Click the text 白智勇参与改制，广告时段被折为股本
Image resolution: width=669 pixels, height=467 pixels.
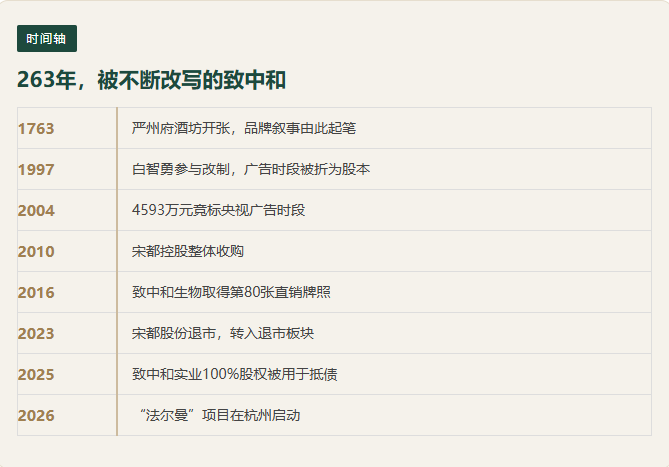click(x=251, y=169)
